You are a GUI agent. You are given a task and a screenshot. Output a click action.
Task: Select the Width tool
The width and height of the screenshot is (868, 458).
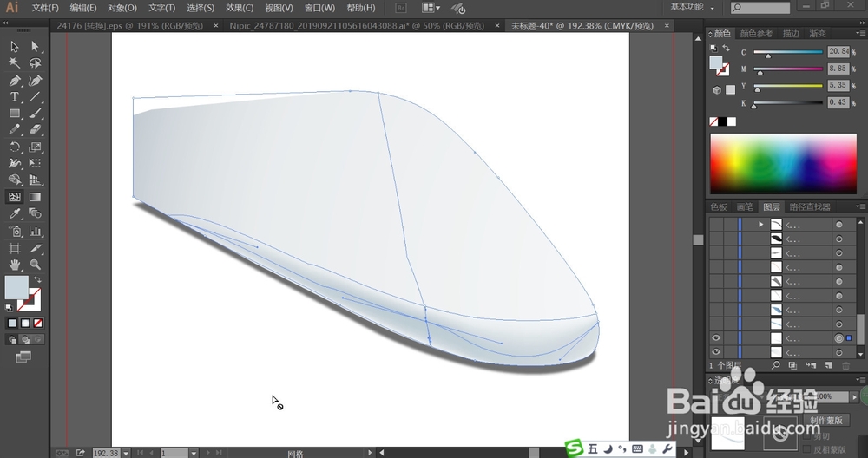[x=15, y=164]
